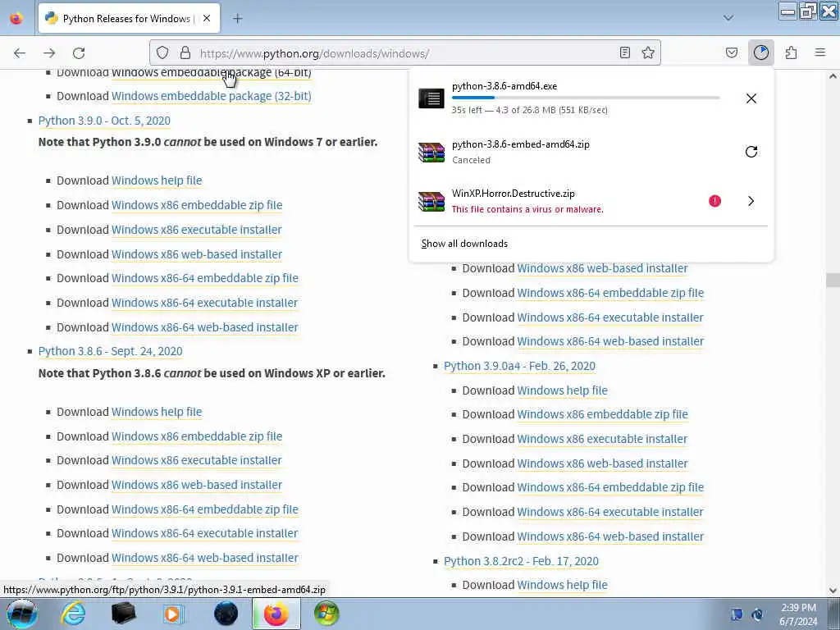840x630 pixels.
Task: Click python-3.8.6-embed-amd64.zip archive icon
Action: pyautogui.click(x=431, y=152)
